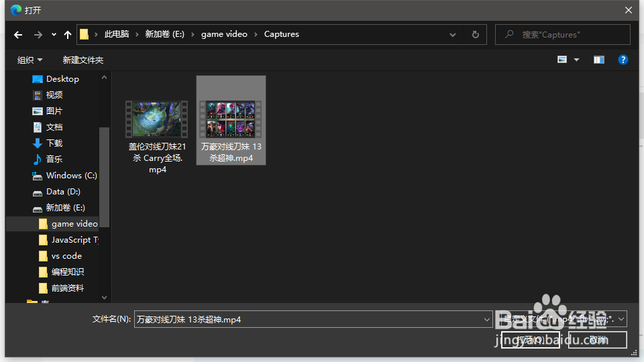This screenshot has width=644, height=362.
Task: Click the navigation pane scrollbar thumb
Action: click(x=105, y=177)
